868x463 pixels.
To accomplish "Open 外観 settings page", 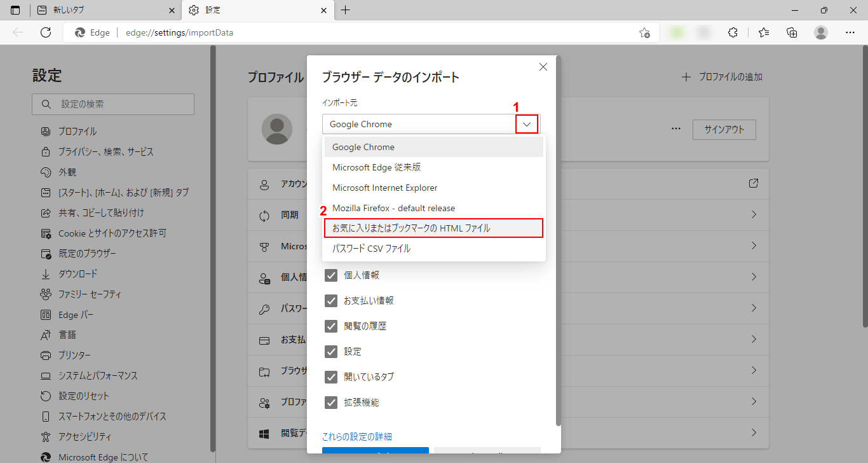I will click(58, 172).
